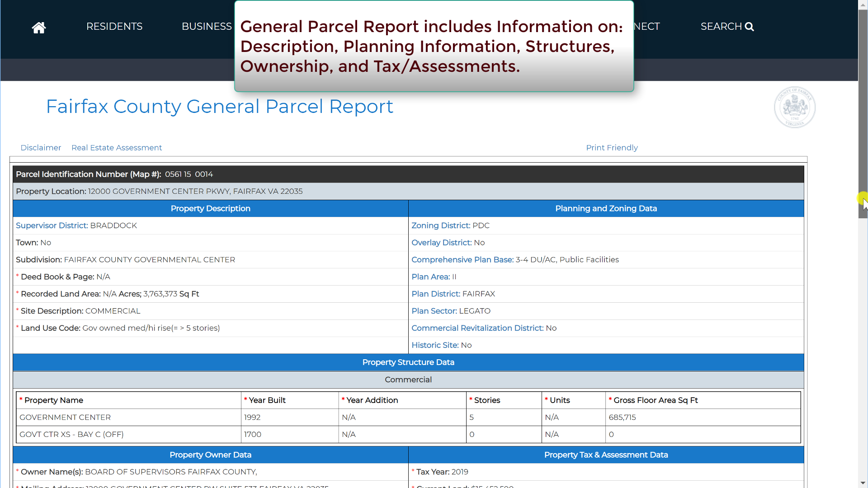868x488 pixels.
Task: Click the Town: No row
Action: pos(211,243)
